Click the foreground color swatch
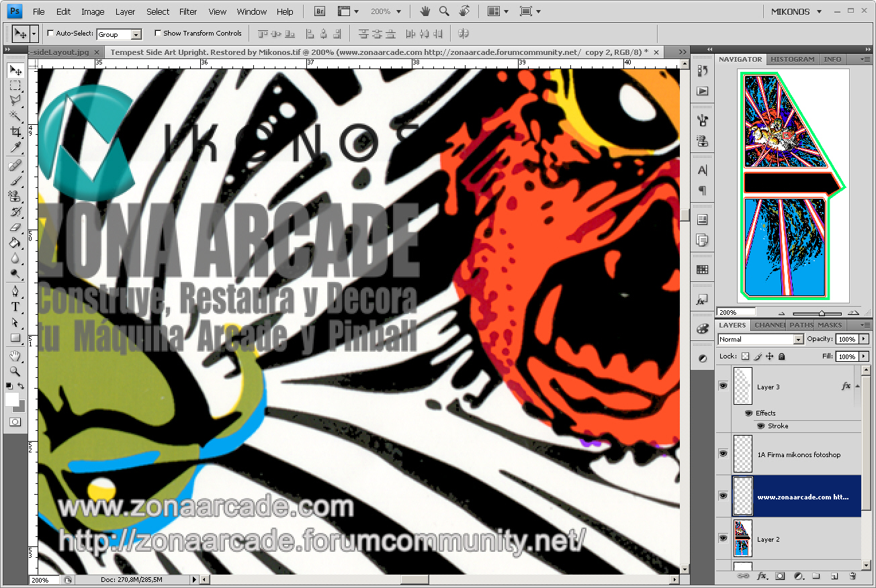Viewport: 876px width, 588px height. [x=11, y=399]
